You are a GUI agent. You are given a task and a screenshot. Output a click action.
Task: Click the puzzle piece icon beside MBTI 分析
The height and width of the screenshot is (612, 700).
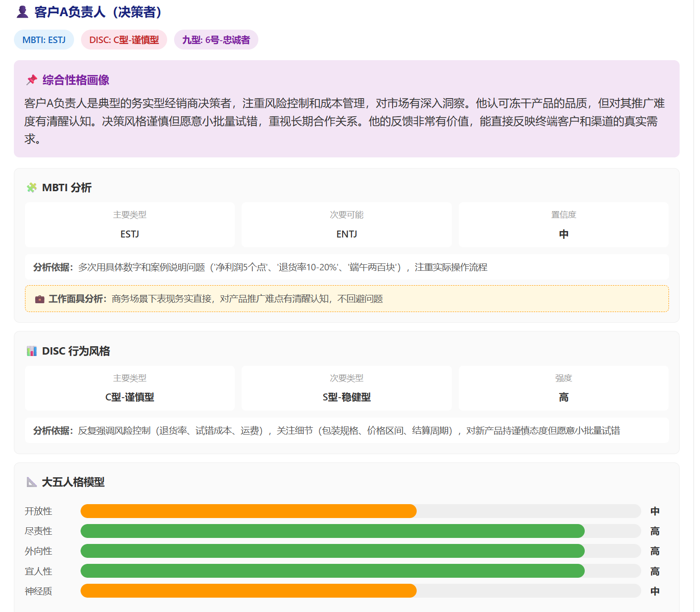31,187
